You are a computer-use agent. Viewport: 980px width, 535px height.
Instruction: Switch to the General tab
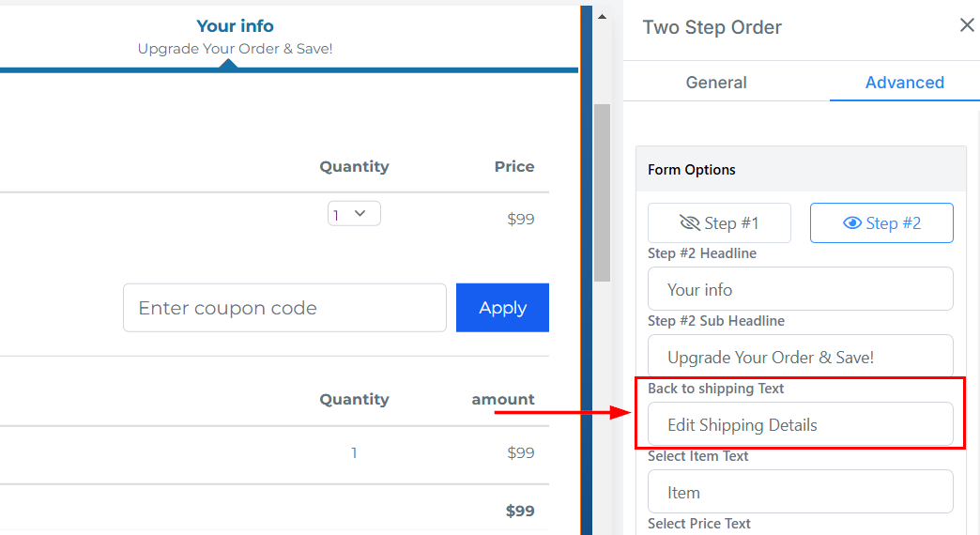(x=716, y=83)
